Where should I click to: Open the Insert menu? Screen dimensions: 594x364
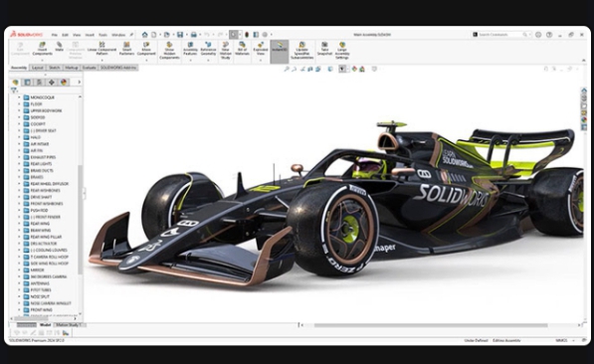(90, 35)
